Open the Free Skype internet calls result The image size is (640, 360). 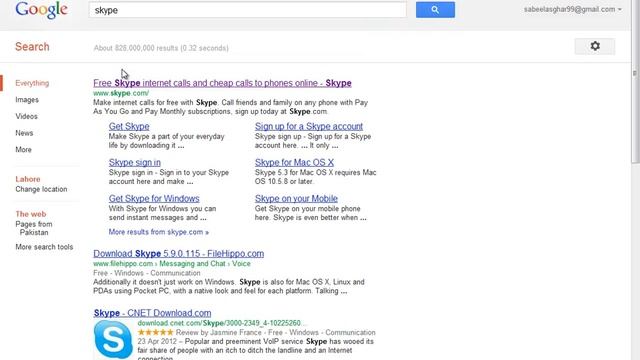click(x=222, y=83)
